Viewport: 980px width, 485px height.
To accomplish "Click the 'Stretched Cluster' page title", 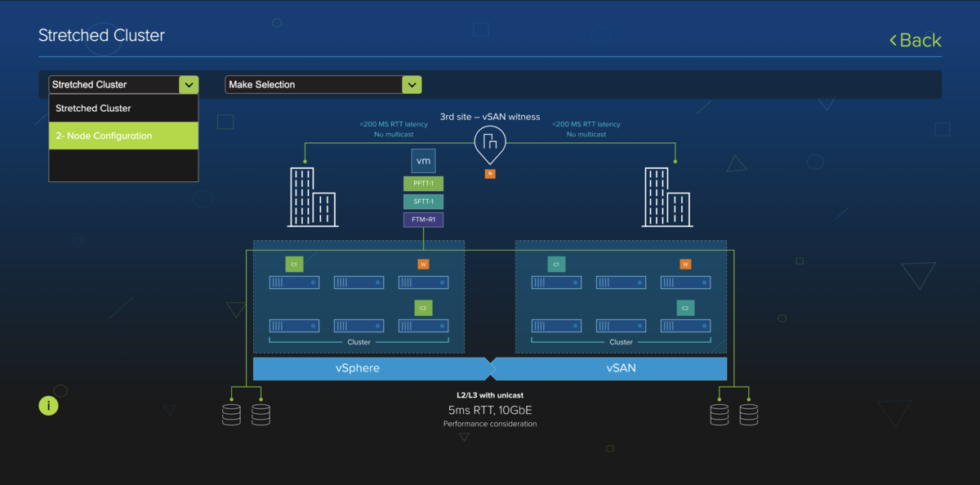I will [101, 35].
